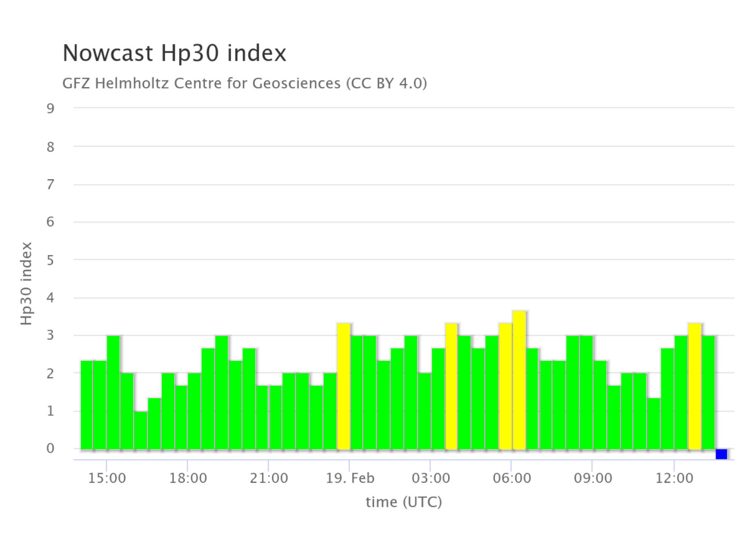This screenshot has width=747, height=560.
Task: Select the 12:00 time axis label
Action: point(674,478)
